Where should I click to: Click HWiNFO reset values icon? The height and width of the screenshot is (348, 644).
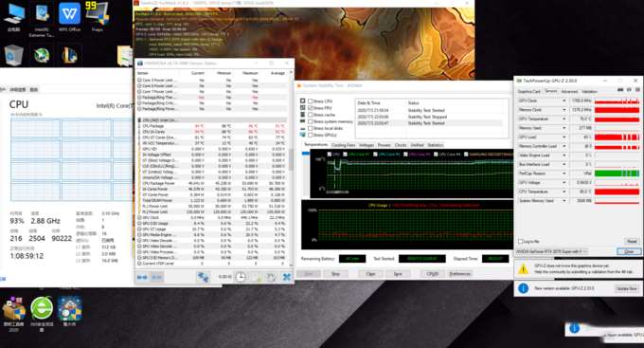(271, 277)
